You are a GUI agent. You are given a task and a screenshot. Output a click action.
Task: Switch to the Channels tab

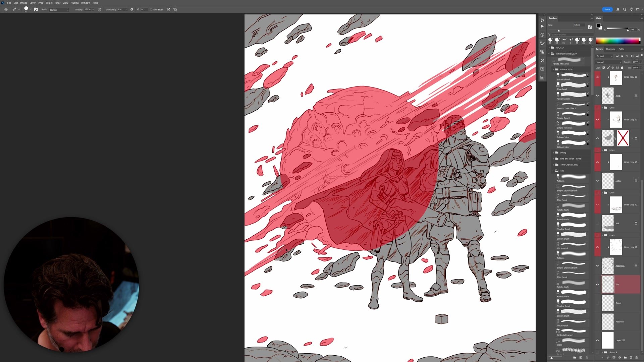pyautogui.click(x=610, y=49)
